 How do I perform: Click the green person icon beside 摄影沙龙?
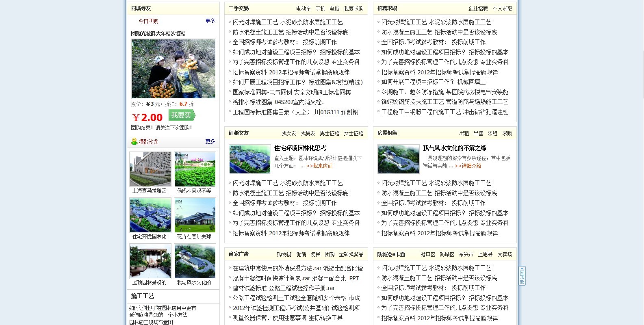pyautogui.click(x=134, y=141)
